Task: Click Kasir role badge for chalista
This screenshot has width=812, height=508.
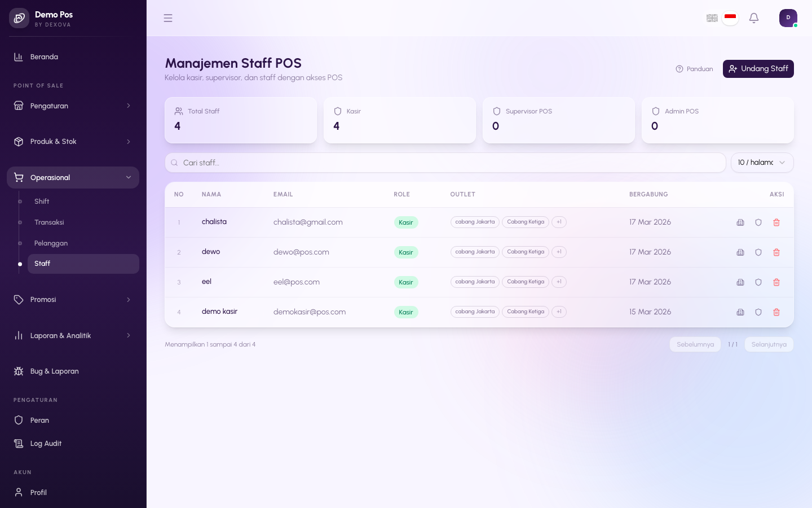Action: tap(406, 222)
